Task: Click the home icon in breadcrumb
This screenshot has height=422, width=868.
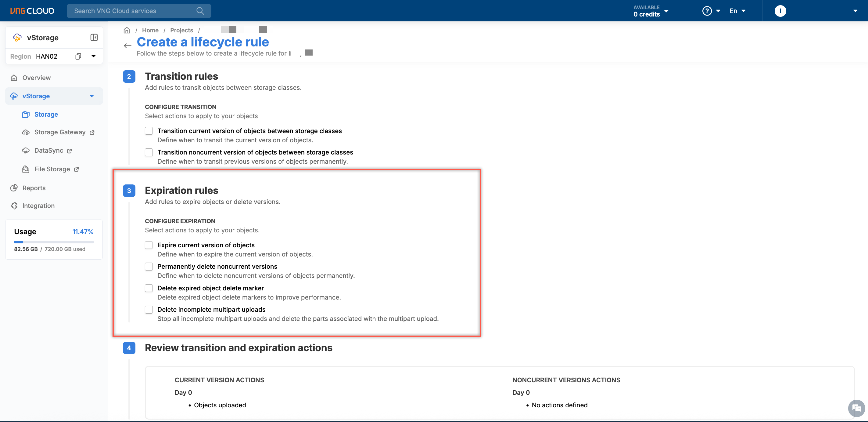Action: 127,30
